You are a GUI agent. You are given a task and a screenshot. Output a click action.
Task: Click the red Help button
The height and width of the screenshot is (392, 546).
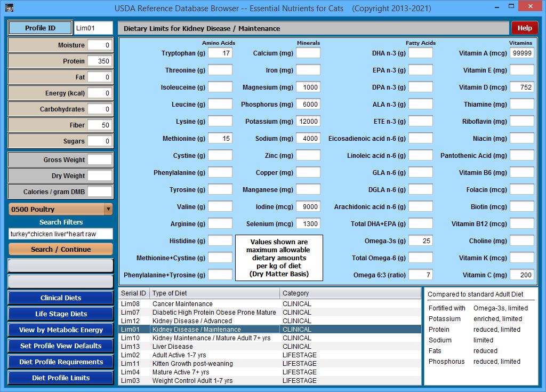524,28
